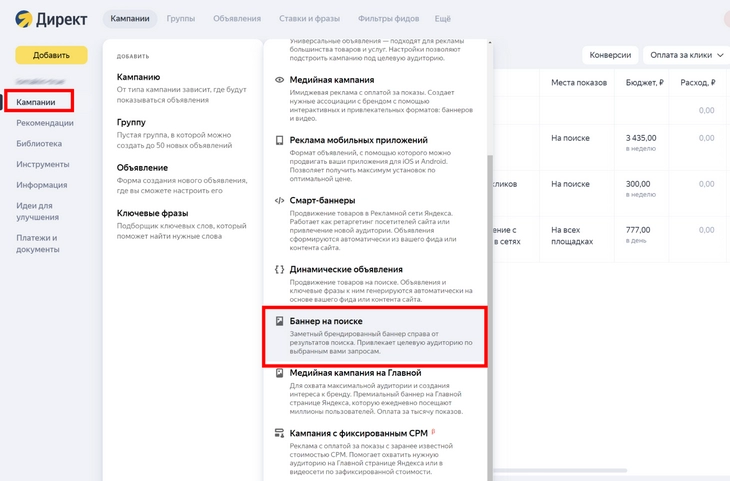
Task: Click the Yandex Direct logo icon
Action: (24, 19)
